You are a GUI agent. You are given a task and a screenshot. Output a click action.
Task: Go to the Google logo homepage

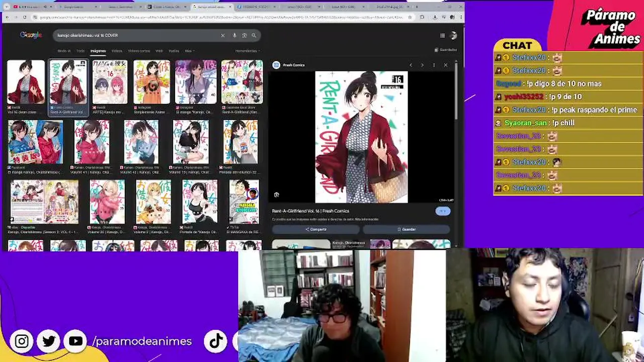click(x=31, y=35)
